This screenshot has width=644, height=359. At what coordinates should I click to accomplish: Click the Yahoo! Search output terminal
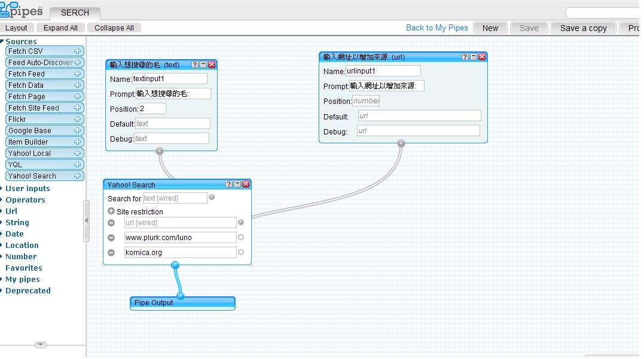click(175, 265)
